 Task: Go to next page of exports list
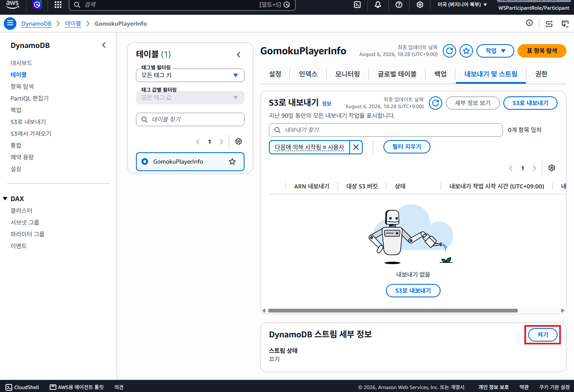pos(534,168)
